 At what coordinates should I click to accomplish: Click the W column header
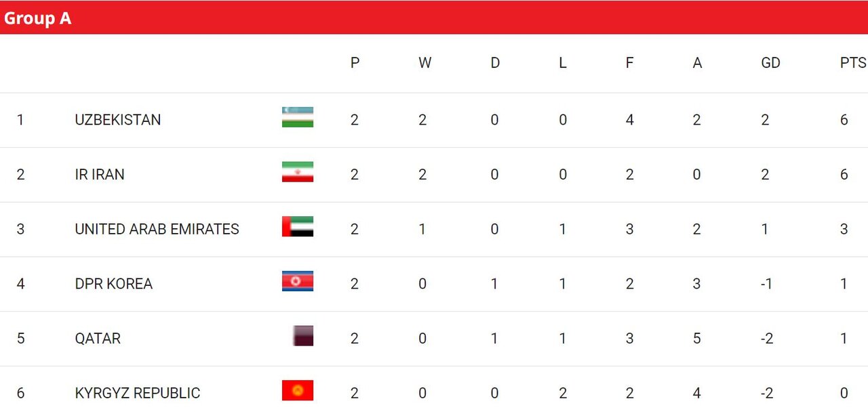coord(425,63)
